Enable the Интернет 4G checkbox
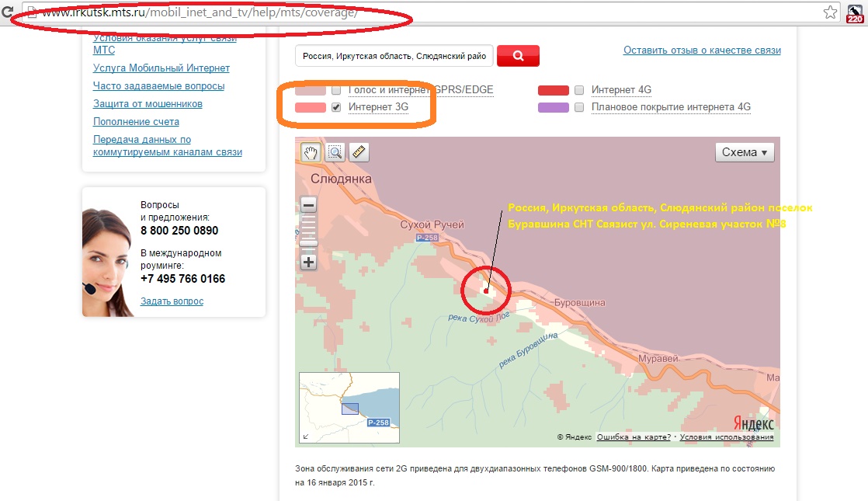868x501 pixels. pyautogui.click(x=579, y=90)
